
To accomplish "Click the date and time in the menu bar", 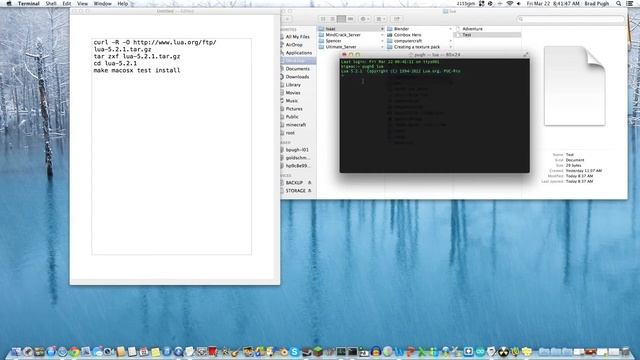I will (x=553, y=3).
